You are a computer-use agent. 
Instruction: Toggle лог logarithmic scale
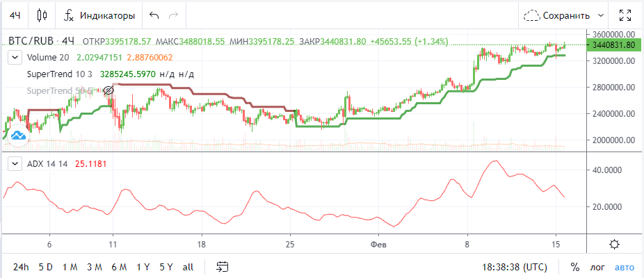[597, 268]
